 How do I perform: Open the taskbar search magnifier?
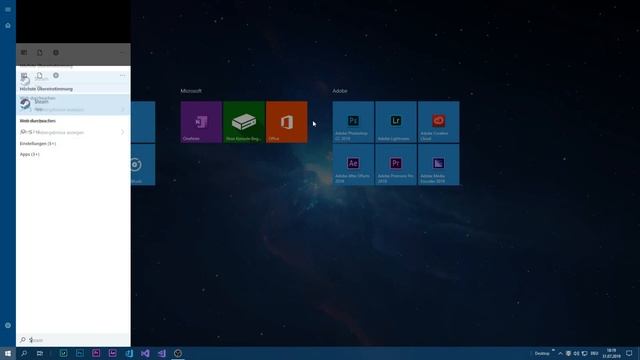[24, 353]
